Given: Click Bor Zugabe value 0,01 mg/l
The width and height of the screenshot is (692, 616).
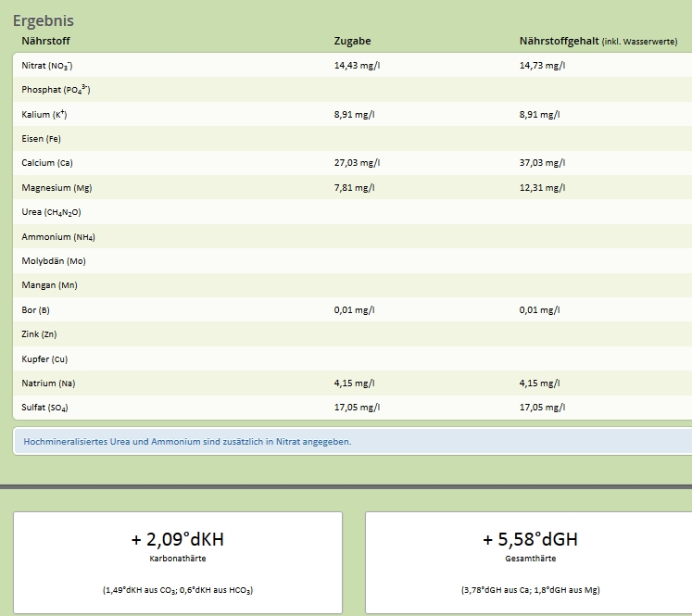Looking at the screenshot, I should click(x=354, y=309).
